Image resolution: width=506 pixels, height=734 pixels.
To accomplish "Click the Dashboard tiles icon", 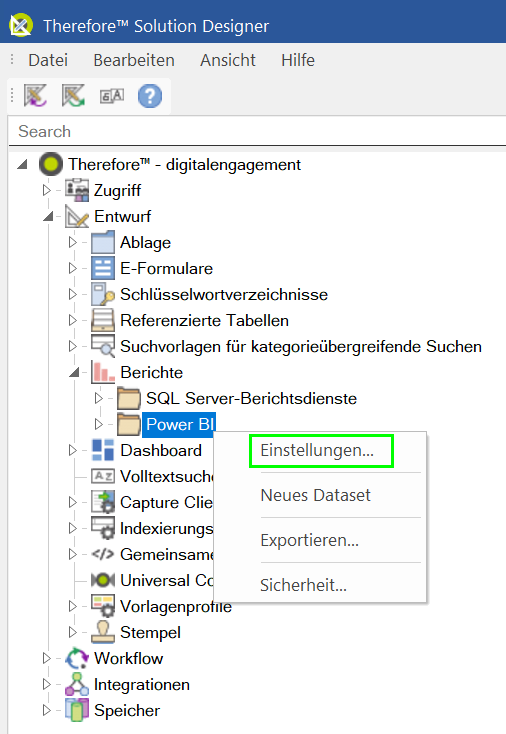I will tap(103, 450).
